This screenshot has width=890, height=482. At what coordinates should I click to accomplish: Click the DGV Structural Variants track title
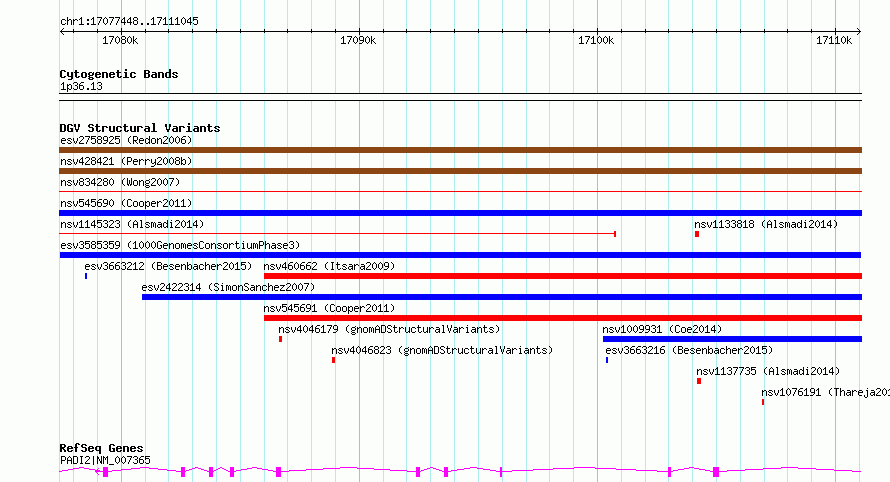(140, 128)
